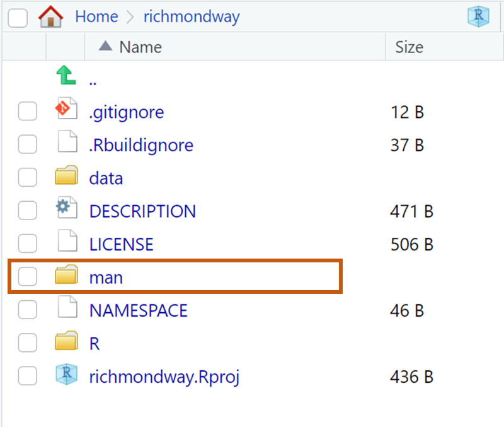Click the Size column header
504x427 pixels.
(409, 47)
